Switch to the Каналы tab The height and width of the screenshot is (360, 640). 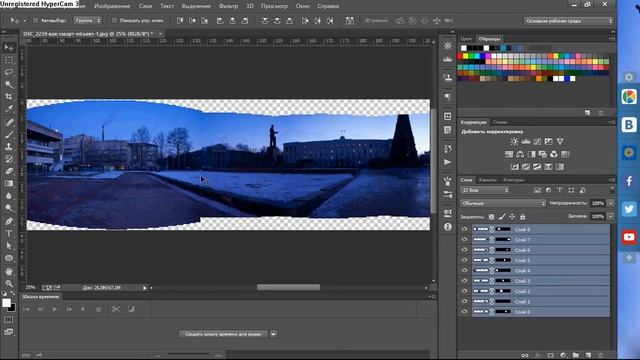tap(487, 180)
